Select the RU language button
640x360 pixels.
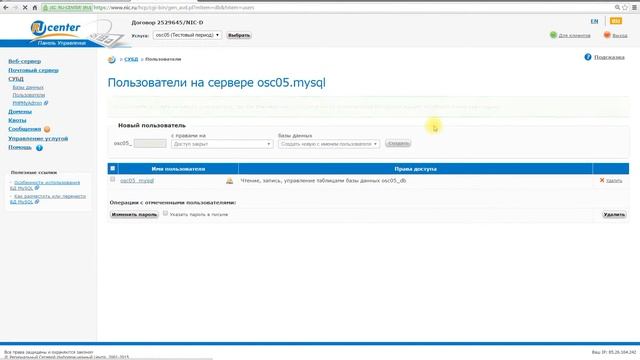pos(616,21)
